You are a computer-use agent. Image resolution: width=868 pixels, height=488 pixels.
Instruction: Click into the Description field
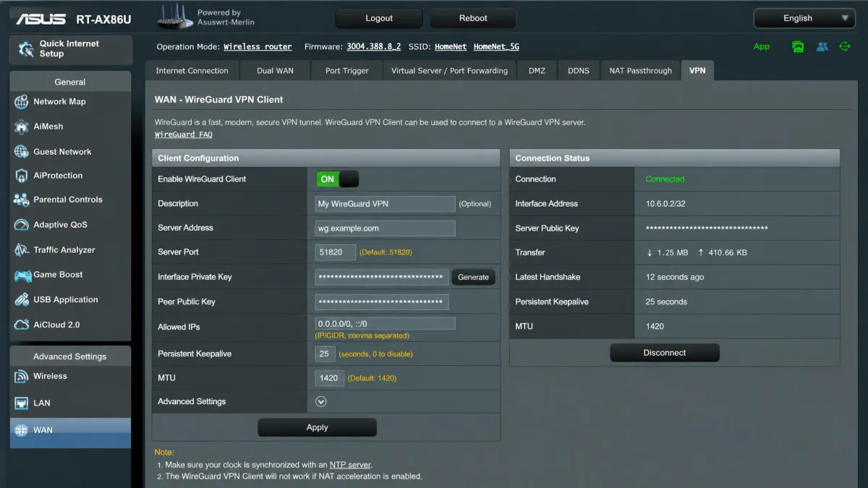pyautogui.click(x=386, y=204)
